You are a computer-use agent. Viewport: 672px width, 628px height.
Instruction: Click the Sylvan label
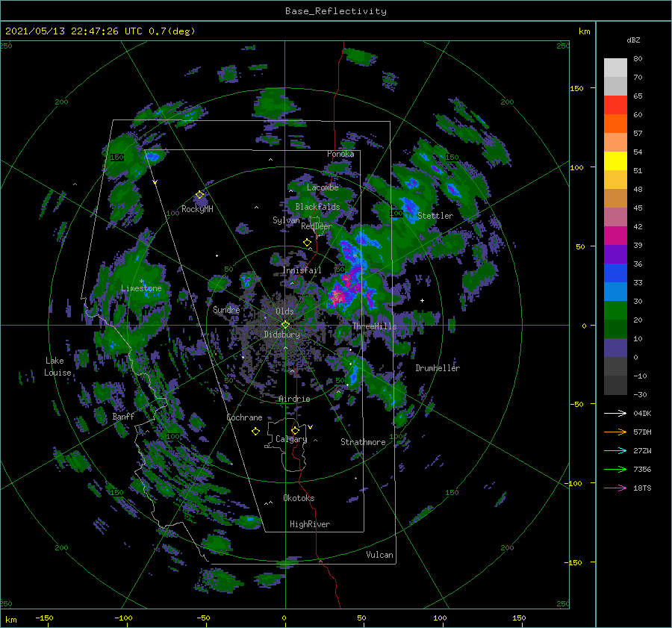286,220
